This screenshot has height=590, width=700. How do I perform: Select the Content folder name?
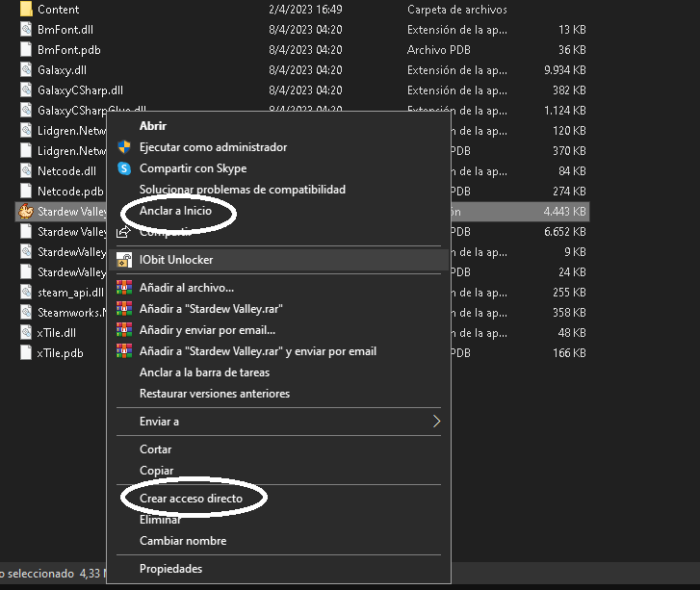pos(58,10)
